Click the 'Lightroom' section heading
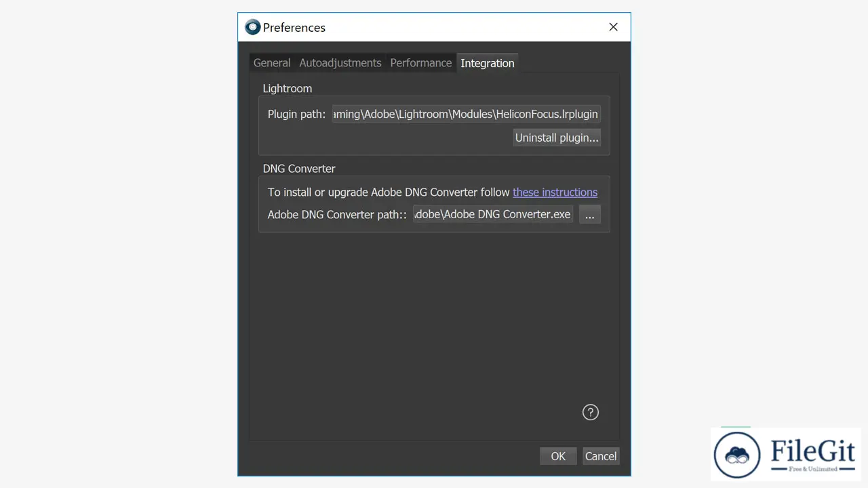This screenshot has height=488, width=868. coord(288,89)
